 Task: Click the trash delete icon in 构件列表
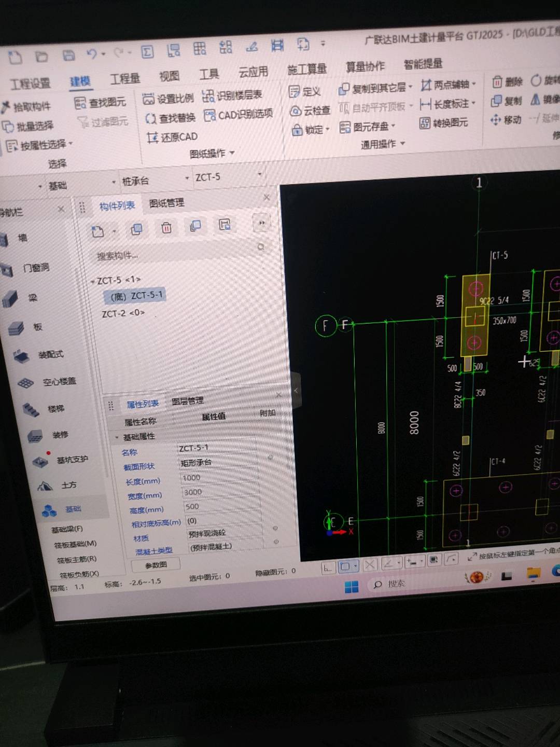coord(166,228)
